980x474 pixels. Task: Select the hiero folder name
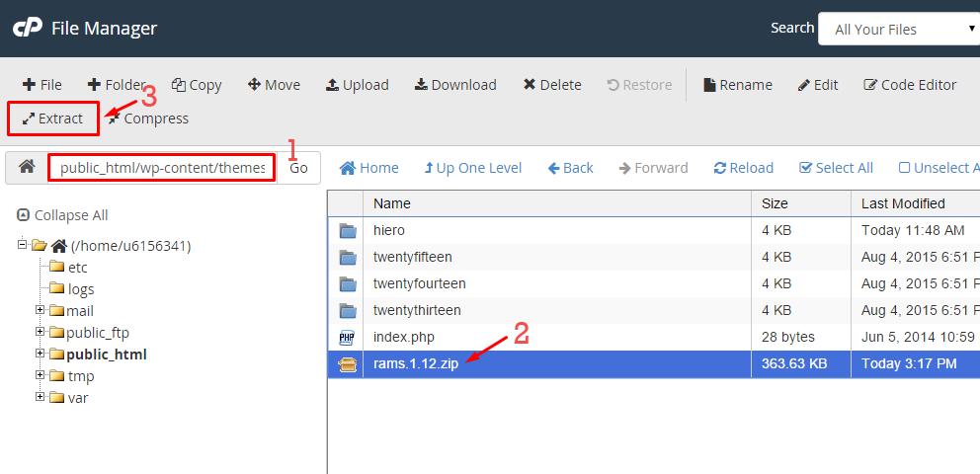point(389,230)
